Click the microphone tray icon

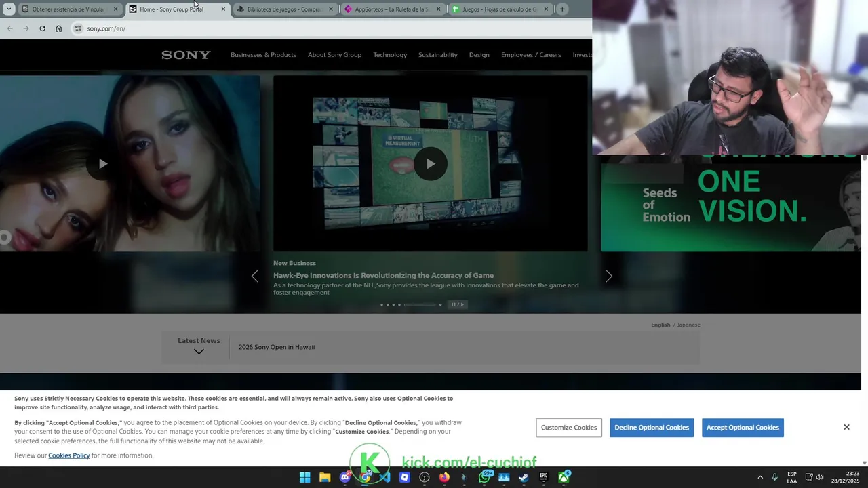pos(774,477)
